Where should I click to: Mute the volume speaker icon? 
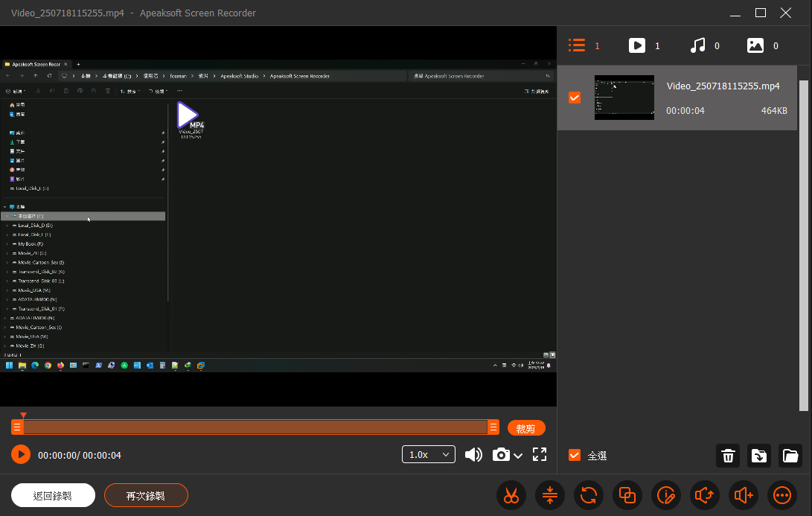pyautogui.click(x=473, y=455)
